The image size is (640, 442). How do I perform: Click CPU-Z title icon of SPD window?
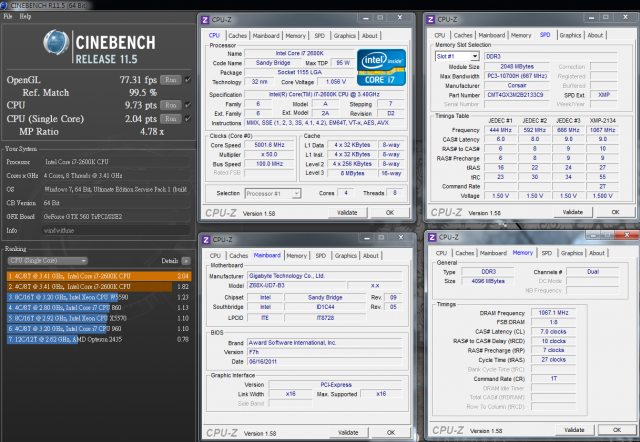pos(431,19)
